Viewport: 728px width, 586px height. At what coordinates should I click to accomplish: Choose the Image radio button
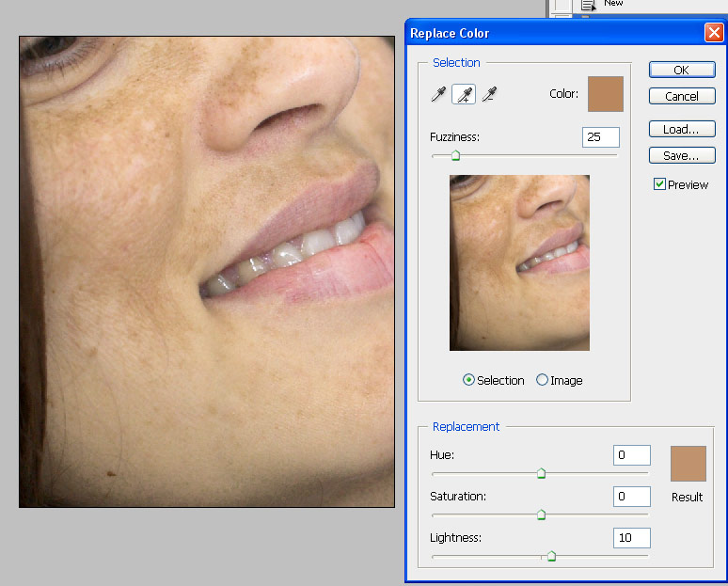click(542, 380)
